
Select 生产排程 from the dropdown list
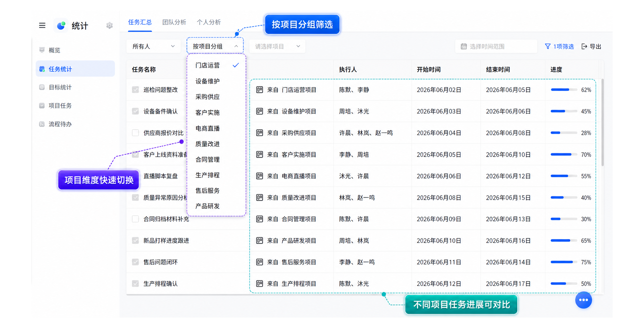point(216,175)
